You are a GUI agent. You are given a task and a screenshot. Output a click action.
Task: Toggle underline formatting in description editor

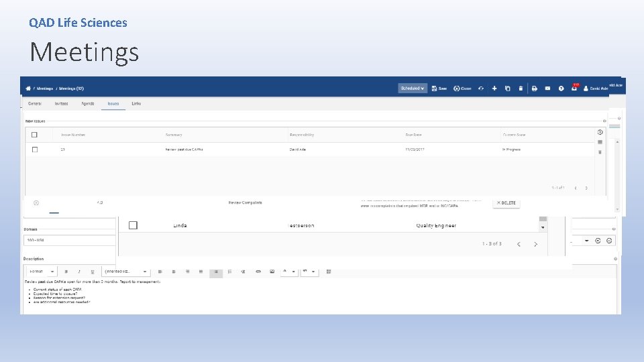point(93,271)
